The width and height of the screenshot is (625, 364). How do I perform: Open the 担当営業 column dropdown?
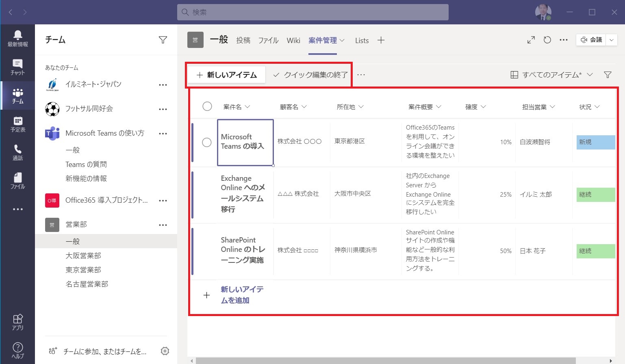[552, 107]
